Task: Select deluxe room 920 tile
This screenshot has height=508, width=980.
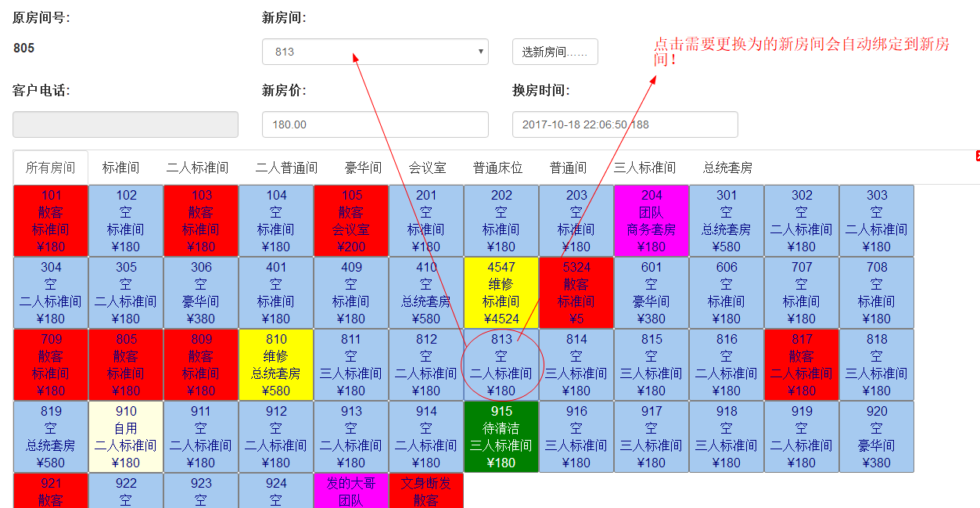Action: (877, 437)
